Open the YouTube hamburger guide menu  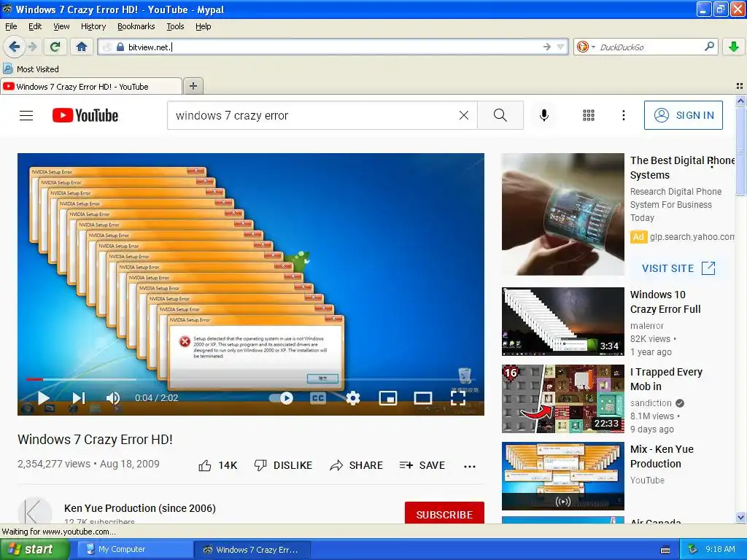tap(26, 115)
